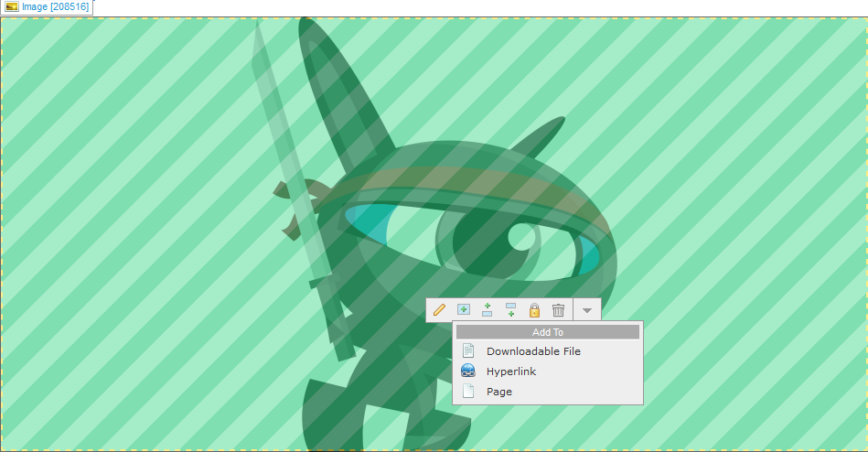The width and height of the screenshot is (868, 452).
Task: Choose Page from Add To menu
Action: pos(548,392)
